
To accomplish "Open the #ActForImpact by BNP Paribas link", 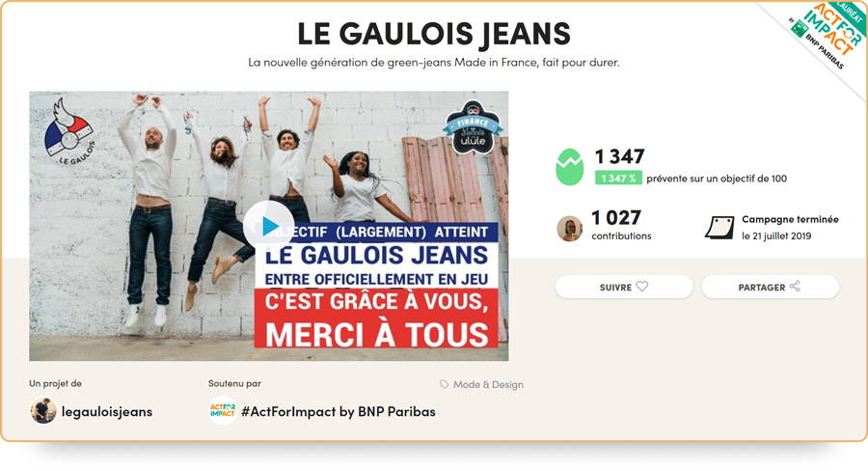I will tap(339, 412).
